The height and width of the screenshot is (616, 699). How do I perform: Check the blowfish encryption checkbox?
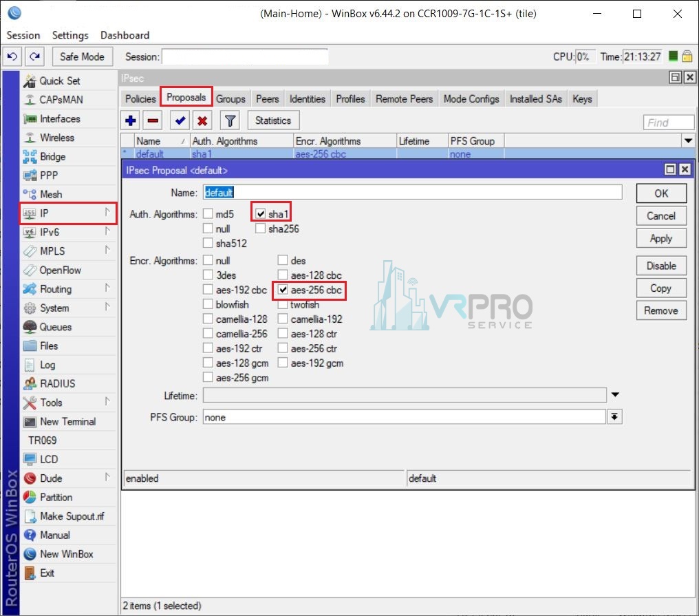pyautogui.click(x=208, y=304)
